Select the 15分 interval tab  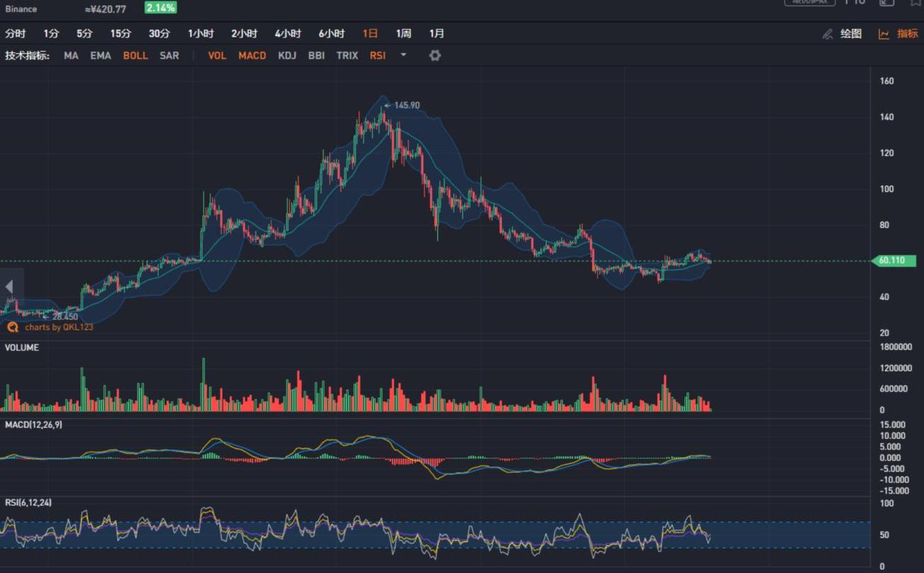120,33
